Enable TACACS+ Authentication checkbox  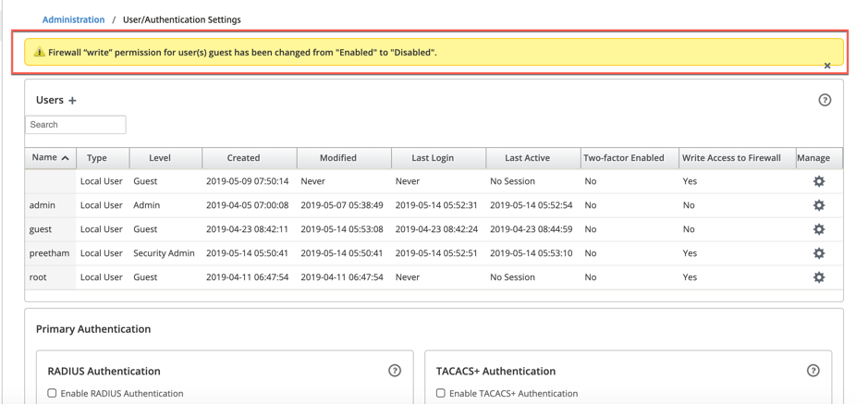click(x=441, y=394)
